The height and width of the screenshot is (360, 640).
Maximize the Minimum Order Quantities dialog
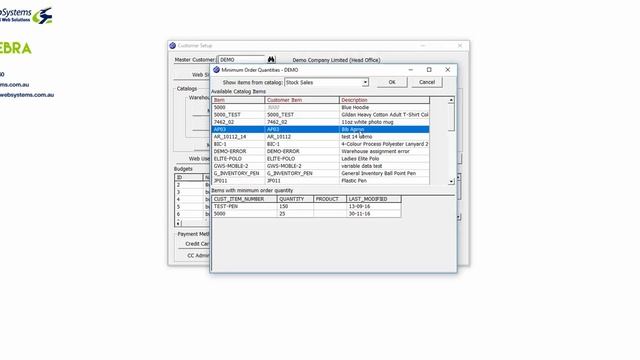[429, 70]
